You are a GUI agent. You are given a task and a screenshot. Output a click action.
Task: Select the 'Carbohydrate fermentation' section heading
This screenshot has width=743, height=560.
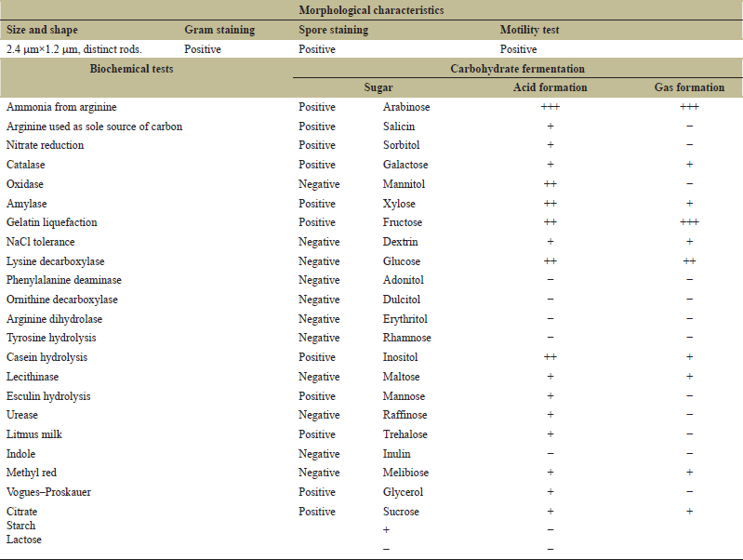517,69
